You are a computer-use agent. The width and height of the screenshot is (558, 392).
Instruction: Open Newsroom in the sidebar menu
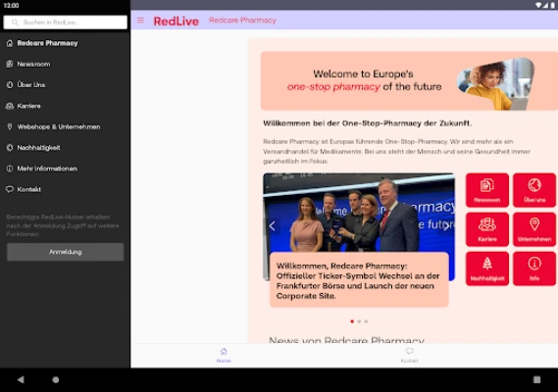[x=65, y=64]
